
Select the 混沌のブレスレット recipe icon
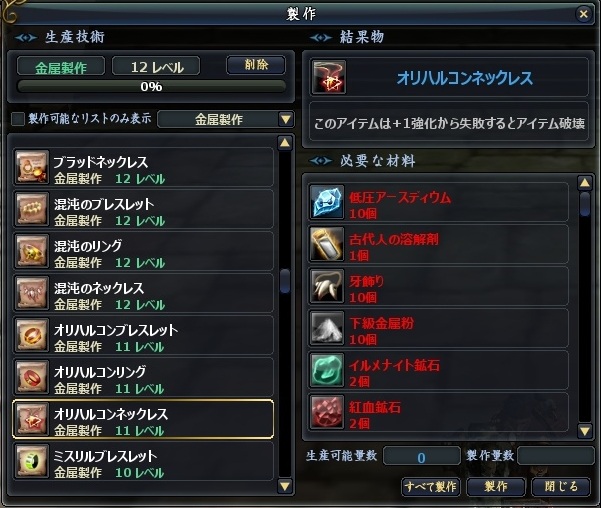(x=32, y=209)
